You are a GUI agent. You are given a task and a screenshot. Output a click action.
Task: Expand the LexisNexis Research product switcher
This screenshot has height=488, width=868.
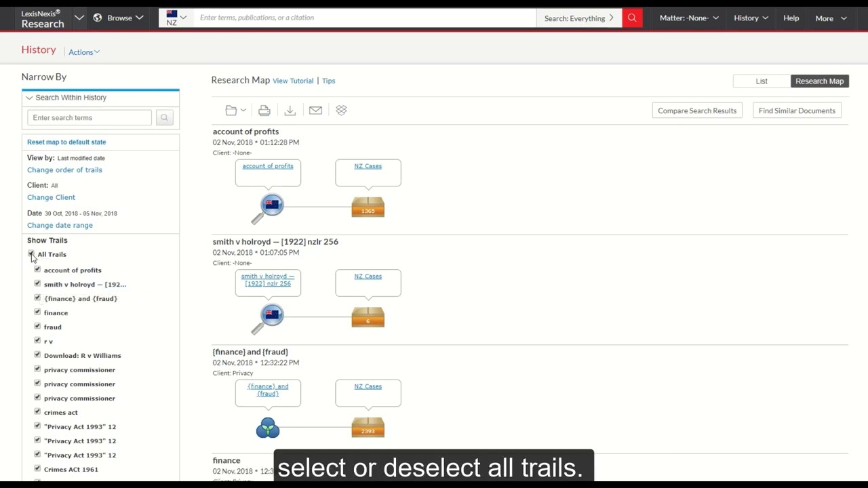pos(79,18)
